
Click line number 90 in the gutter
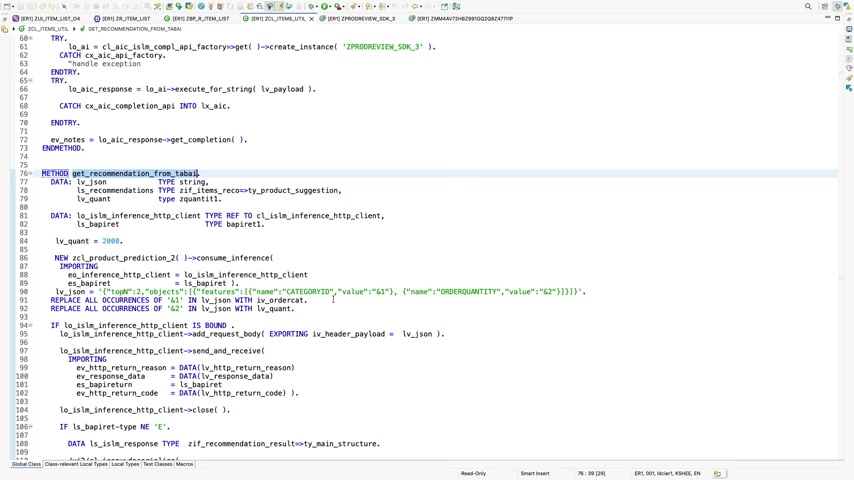[23, 291]
